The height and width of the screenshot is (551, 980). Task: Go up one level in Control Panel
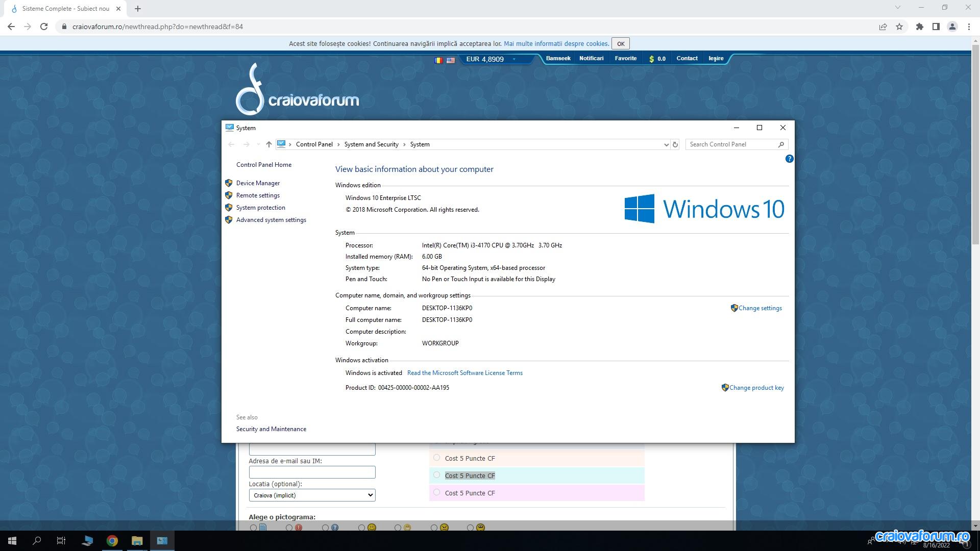pyautogui.click(x=268, y=144)
